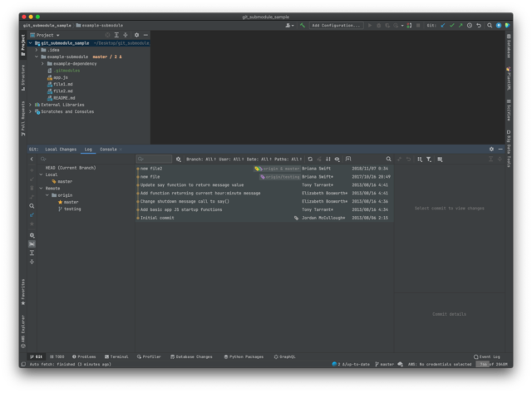Open the Event Log
This screenshot has width=532, height=393.
487,356
